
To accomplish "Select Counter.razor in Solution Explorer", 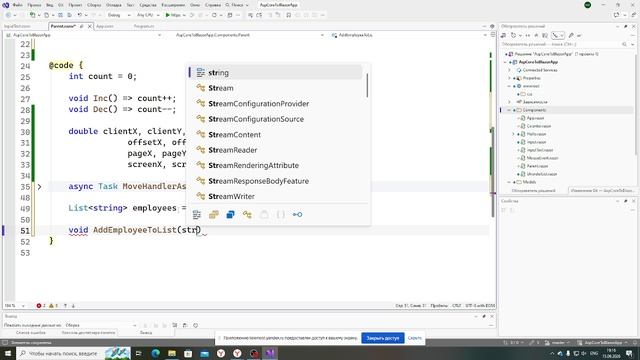I will pos(538,126).
